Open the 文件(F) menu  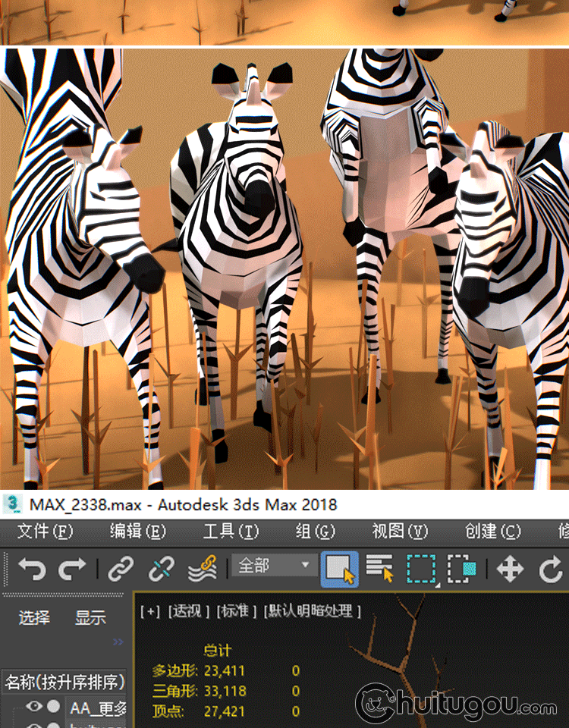pyautogui.click(x=45, y=531)
